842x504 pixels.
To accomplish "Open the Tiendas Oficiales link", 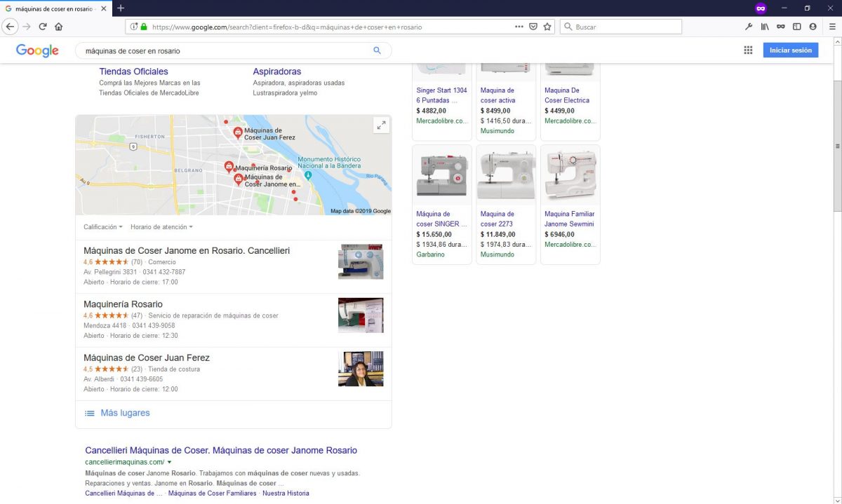I will pos(133,71).
